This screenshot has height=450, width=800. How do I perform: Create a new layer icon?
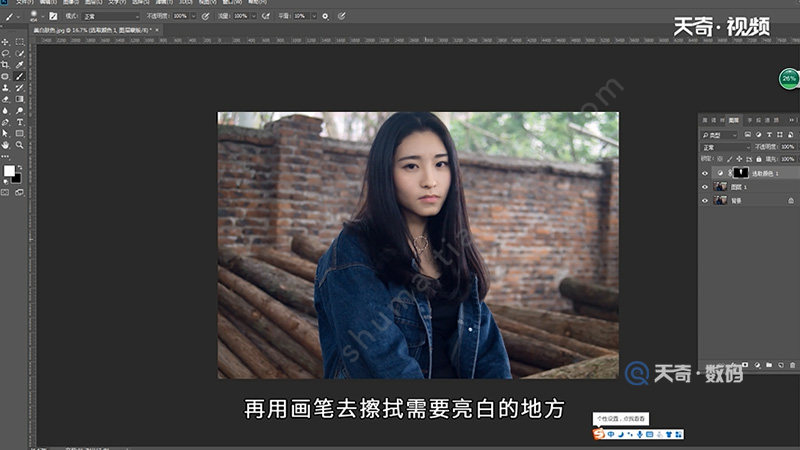coord(781,365)
